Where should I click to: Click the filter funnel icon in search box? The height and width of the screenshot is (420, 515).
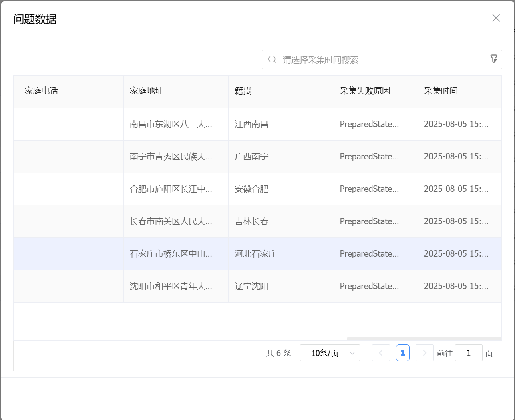click(494, 59)
